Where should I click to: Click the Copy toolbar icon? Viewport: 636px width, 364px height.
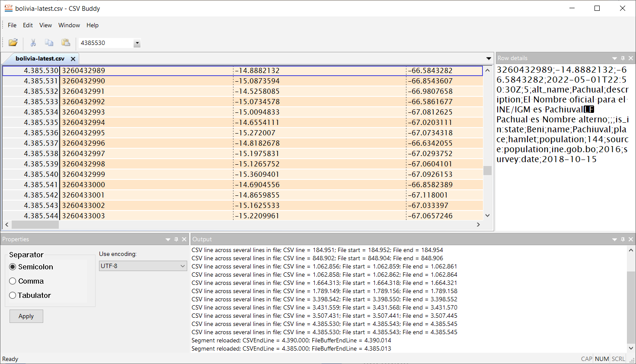(x=49, y=42)
